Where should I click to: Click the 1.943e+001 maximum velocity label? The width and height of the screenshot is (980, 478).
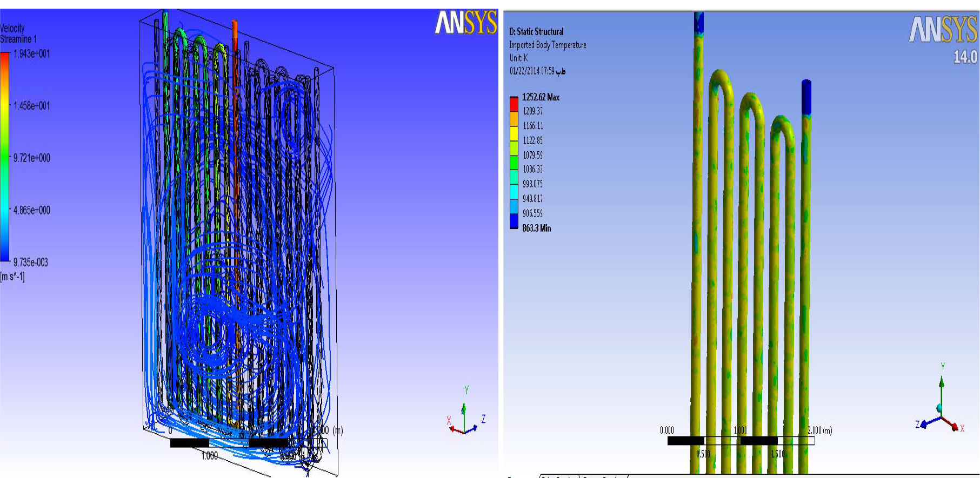coord(32,53)
